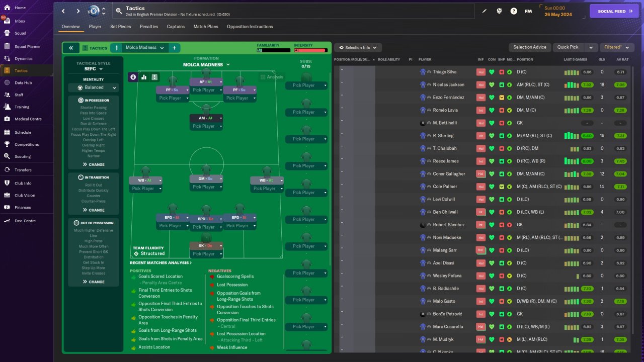This screenshot has width=644, height=362.
Task: Go forward with the right arrow
Action: [78, 11]
